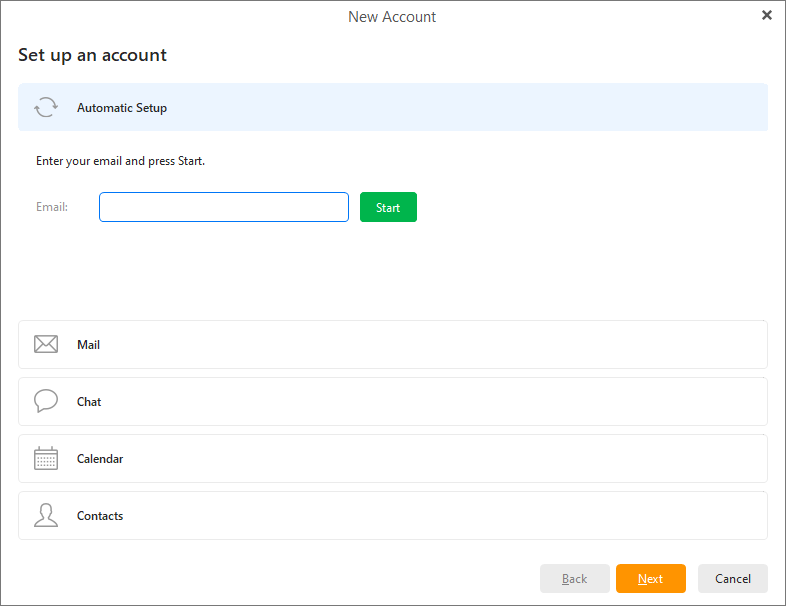Click the 'Set up an account' heading

point(92,55)
